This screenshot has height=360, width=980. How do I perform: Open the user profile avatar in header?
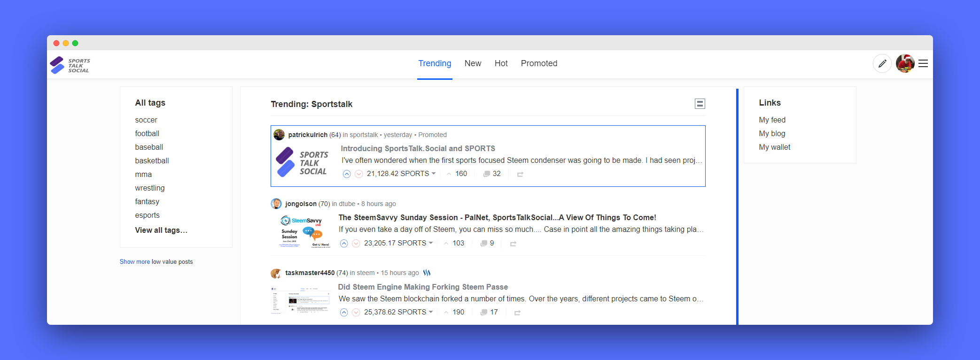pyautogui.click(x=905, y=63)
